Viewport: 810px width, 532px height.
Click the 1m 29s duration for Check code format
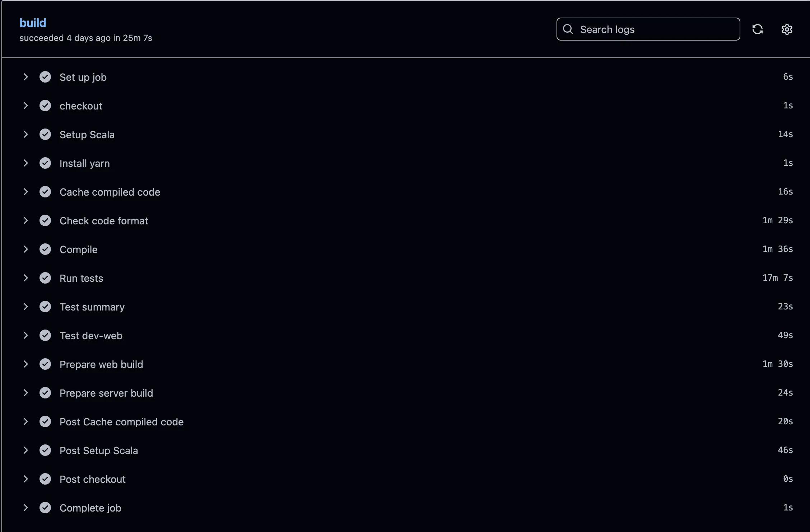click(778, 220)
